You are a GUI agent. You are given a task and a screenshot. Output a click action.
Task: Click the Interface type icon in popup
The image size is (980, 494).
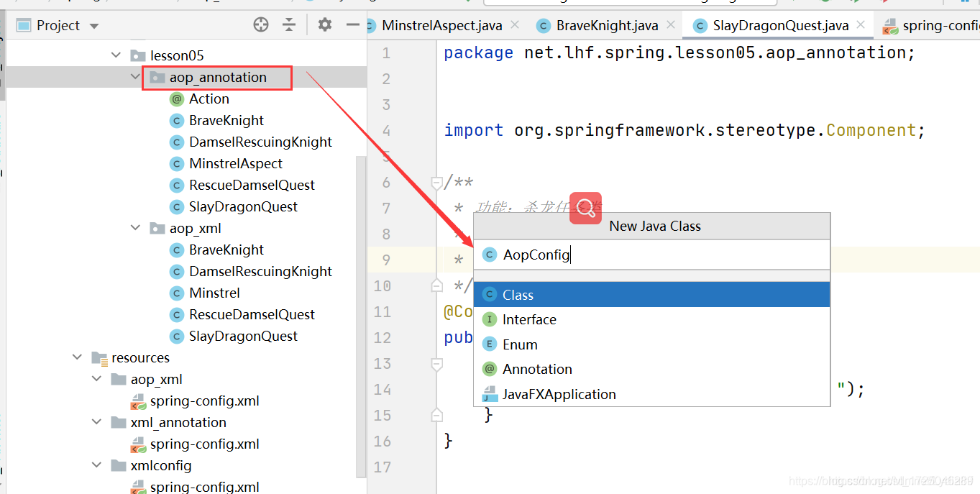point(490,319)
